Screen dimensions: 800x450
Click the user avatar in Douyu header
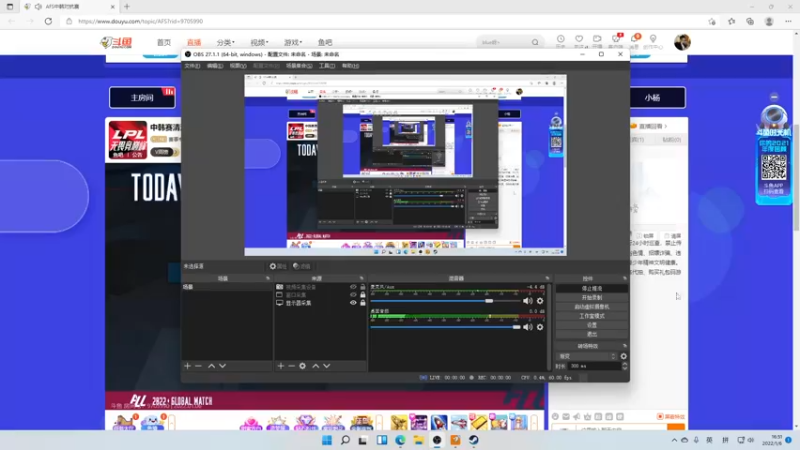pos(682,42)
